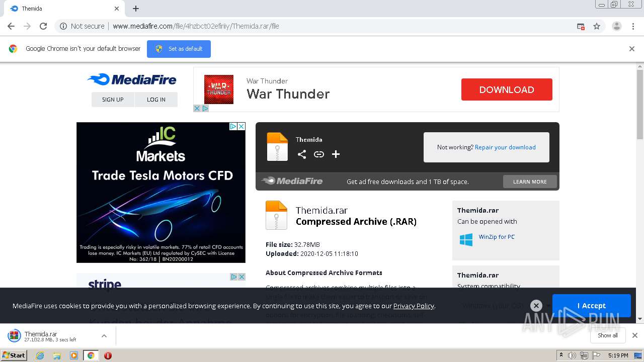
Task: Click the Repair your download link
Action: [x=505, y=147]
